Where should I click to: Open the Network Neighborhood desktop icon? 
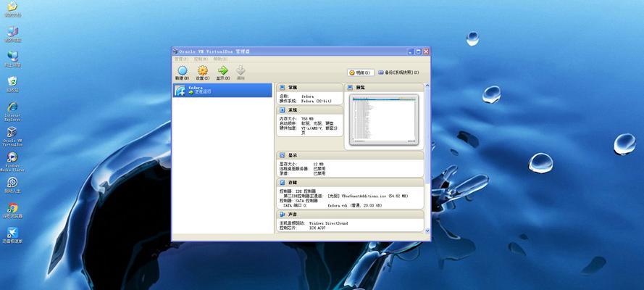coord(12,57)
